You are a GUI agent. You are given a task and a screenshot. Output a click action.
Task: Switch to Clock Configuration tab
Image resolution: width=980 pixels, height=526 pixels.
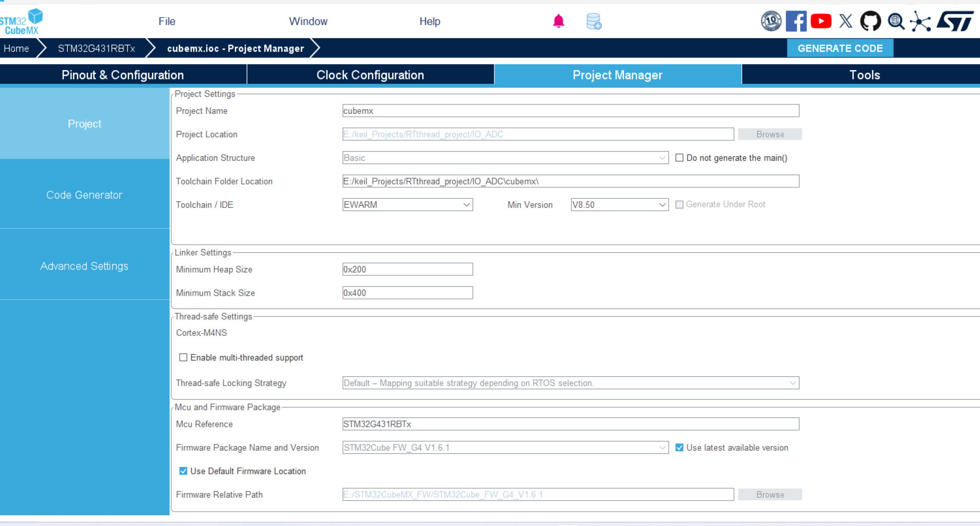(x=370, y=75)
